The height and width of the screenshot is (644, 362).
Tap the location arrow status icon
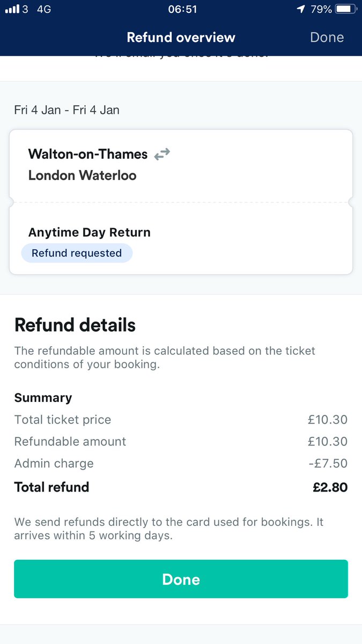click(x=302, y=9)
